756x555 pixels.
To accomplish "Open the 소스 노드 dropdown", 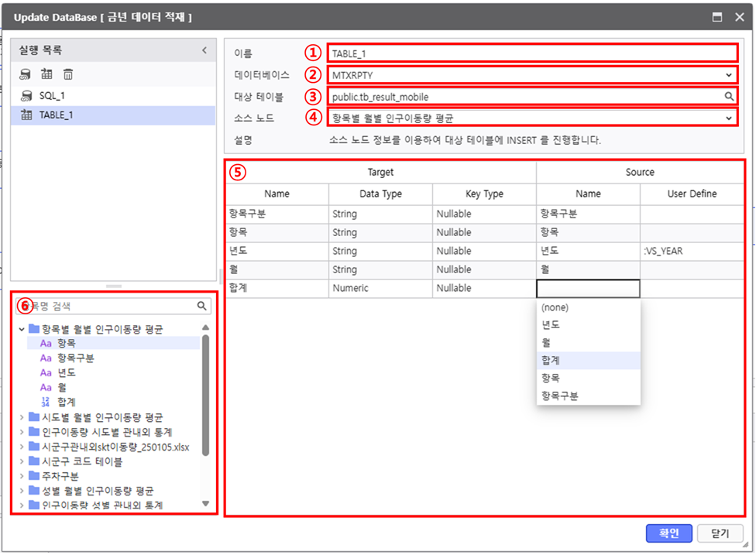I will [x=728, y=118].
